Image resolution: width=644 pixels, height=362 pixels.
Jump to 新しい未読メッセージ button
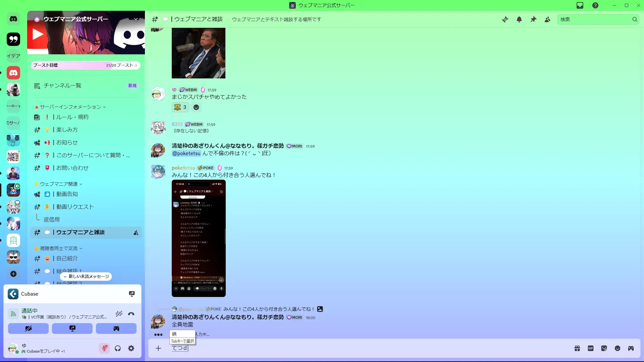click(86, 277)
